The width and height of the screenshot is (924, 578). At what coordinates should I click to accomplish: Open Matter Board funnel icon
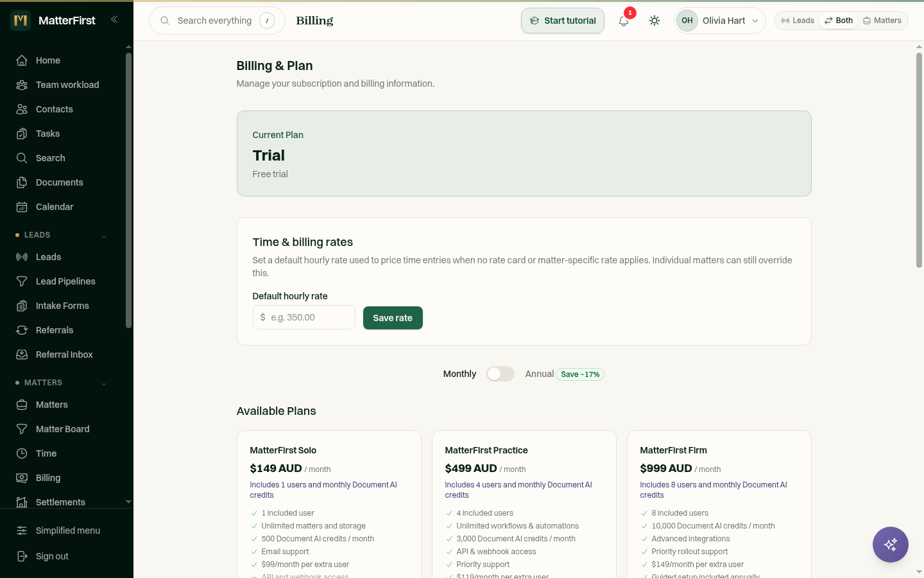point(22,429)
